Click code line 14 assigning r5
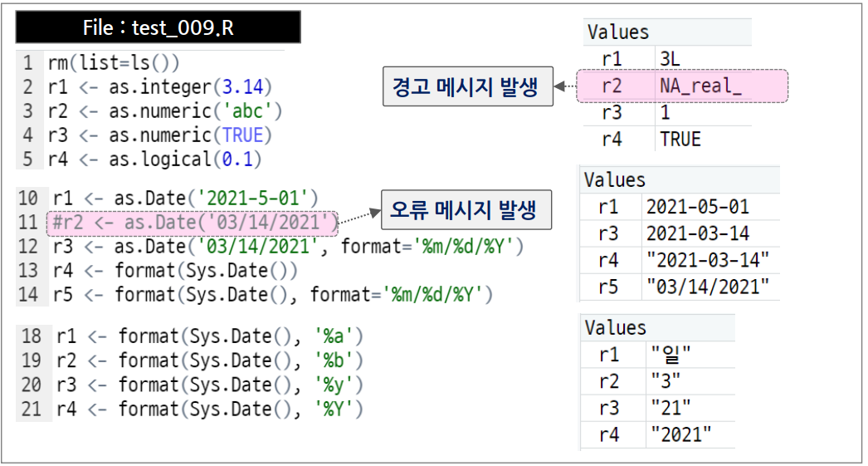Image resolution: width=868 pixels, height=466 pixels. 272,295
